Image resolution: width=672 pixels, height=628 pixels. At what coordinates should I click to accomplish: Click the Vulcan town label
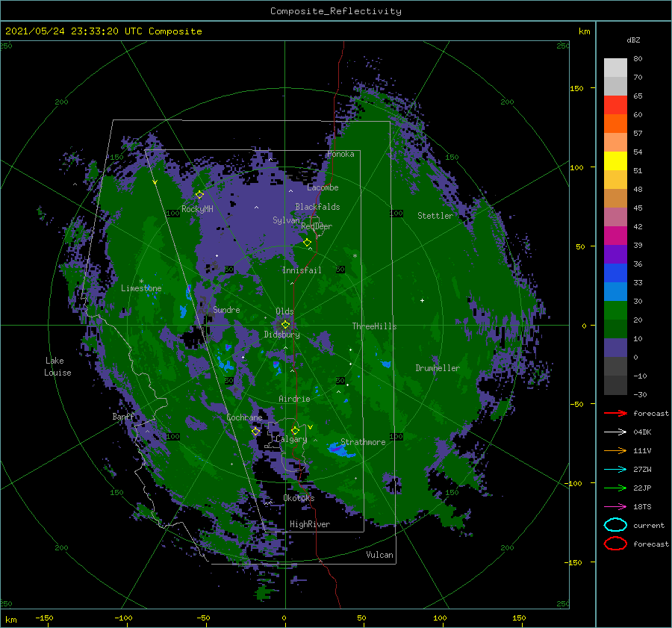point(379,555)
